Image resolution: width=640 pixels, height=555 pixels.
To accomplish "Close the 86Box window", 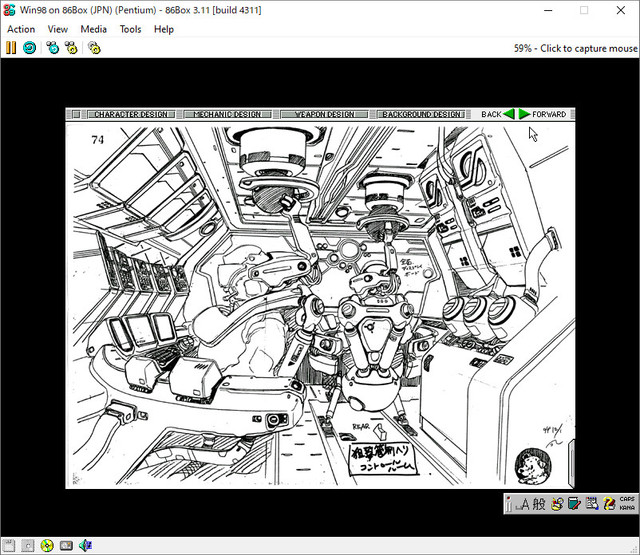I will pyautogui.click(x=621, y=10).
